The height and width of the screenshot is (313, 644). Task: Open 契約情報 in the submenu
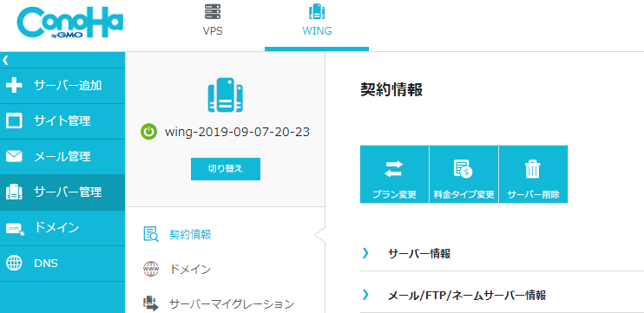click(x=191, y=235)
